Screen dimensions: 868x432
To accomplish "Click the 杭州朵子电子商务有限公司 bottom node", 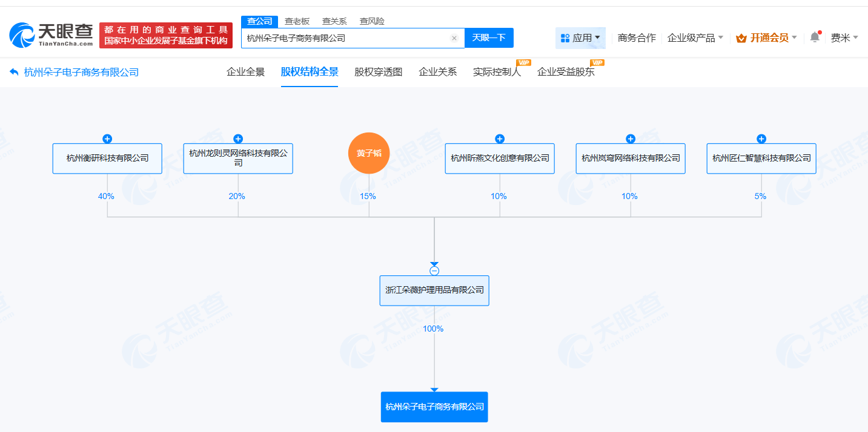I will [x=434, y=407].
